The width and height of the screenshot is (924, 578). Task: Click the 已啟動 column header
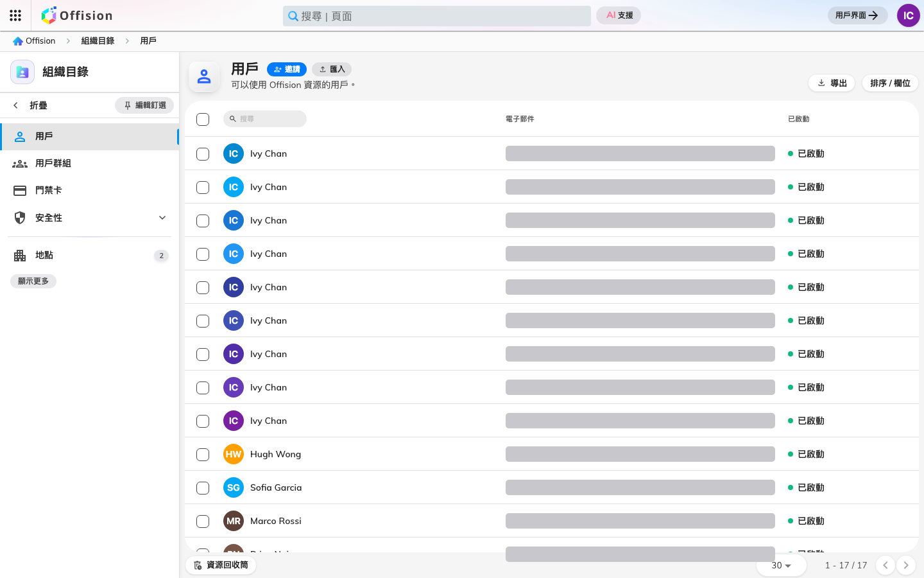(x=798, y=119)
